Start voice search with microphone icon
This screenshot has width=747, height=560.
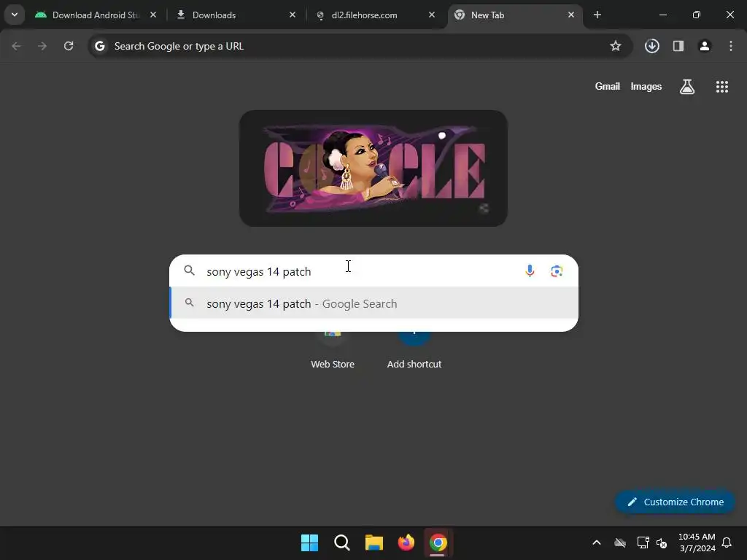pos(530,271)
